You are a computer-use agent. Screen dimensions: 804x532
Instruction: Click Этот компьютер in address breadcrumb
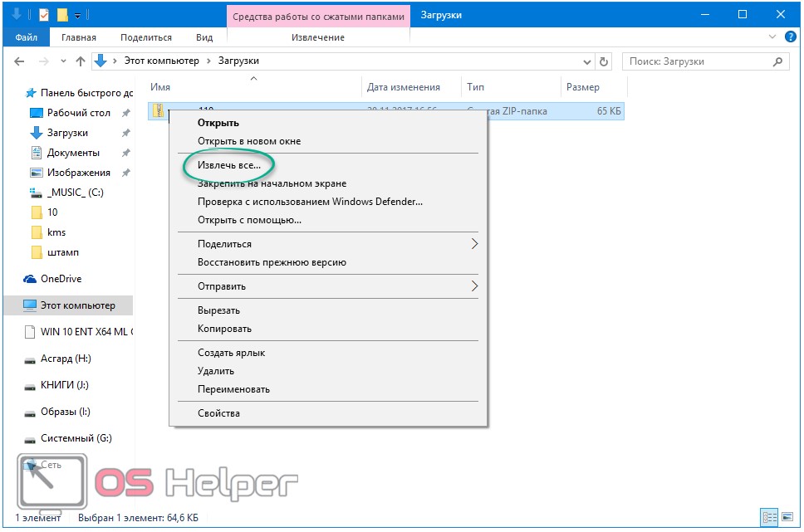pyautogui.click(x=161, y=61)
